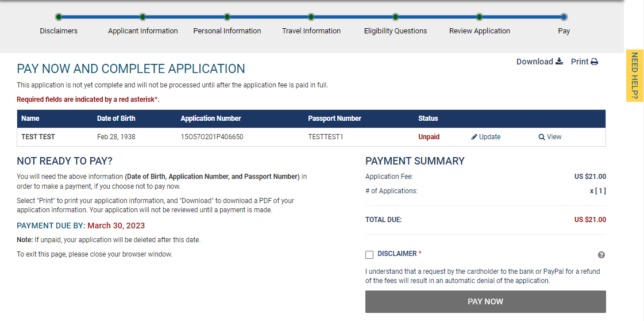Click the magnifier View icon
Viewport: 644px width, 321px height.
click(541, 137)
